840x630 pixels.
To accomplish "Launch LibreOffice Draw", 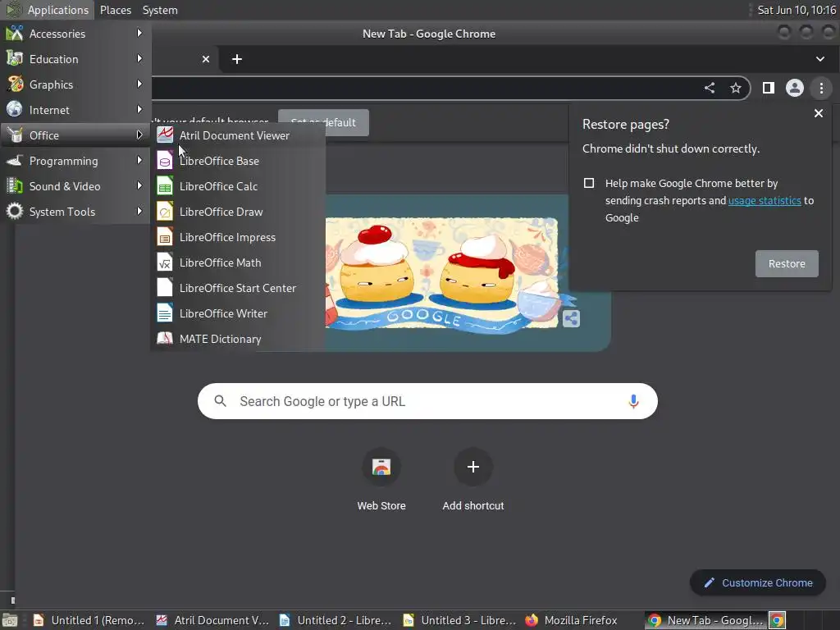I will (238, 212).
